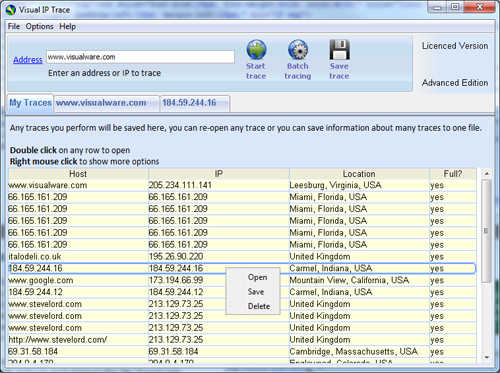Click the scrollbar down arrow
The image size is (500, 373).
point(487,357)
